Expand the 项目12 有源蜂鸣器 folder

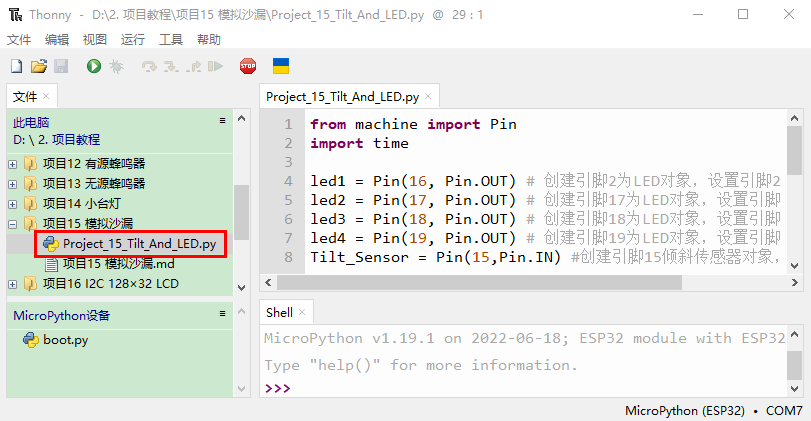coord(12,164)
